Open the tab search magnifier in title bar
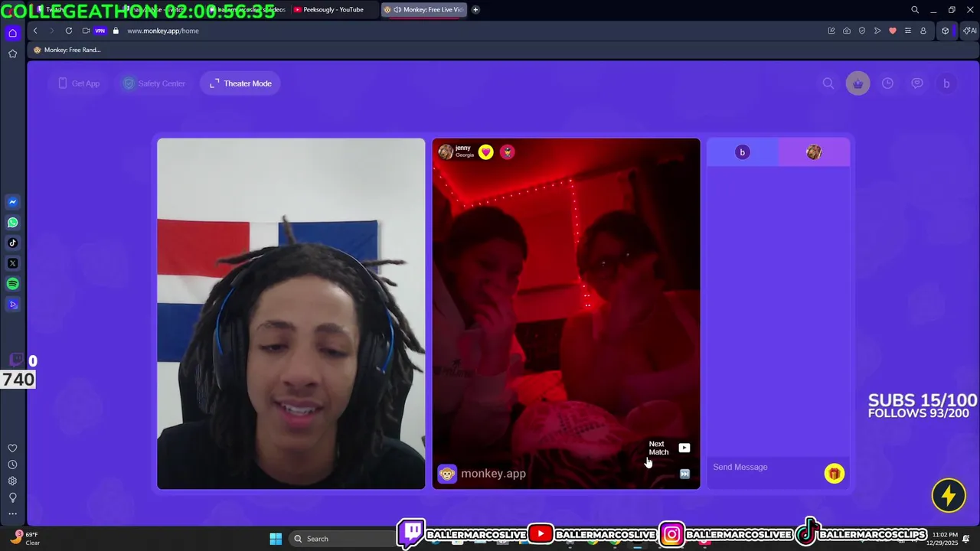This screenshot has width=980, height=551. coord(915,10)
